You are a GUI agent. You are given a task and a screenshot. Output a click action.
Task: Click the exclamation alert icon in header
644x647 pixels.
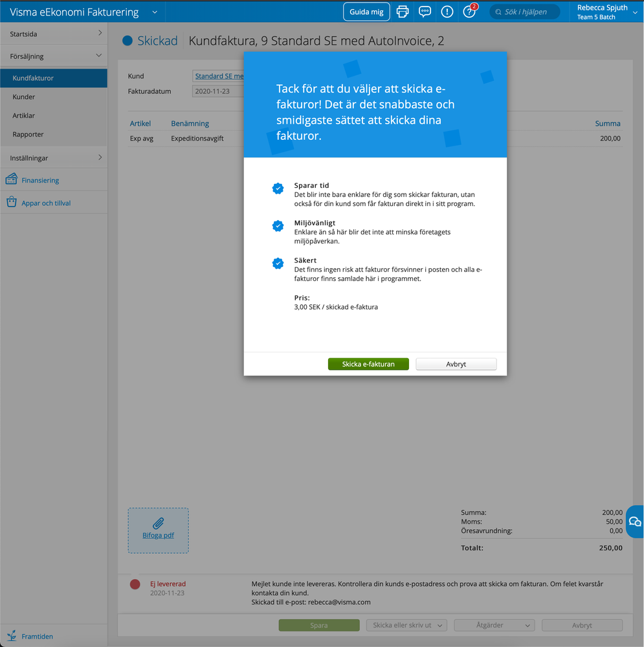click(447, 12)
